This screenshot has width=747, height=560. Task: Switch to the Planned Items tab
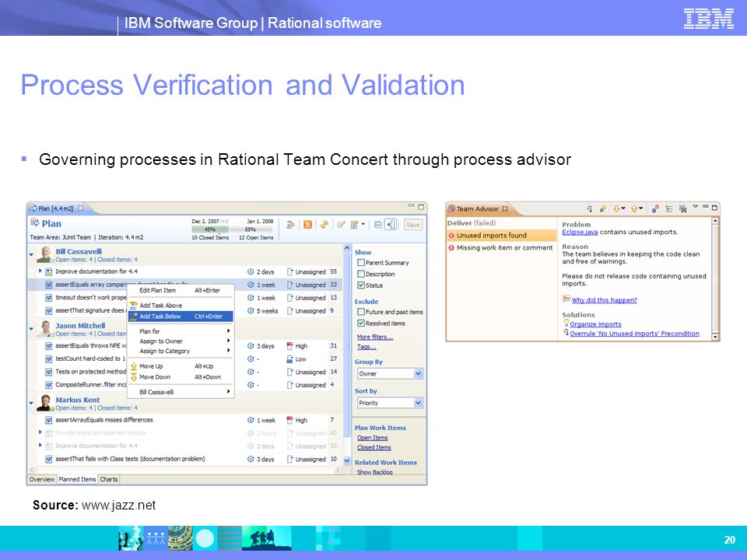pos(77,480)
